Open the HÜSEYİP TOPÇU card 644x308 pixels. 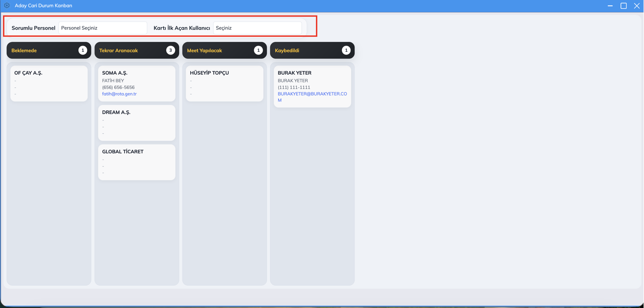pos(225,84)
